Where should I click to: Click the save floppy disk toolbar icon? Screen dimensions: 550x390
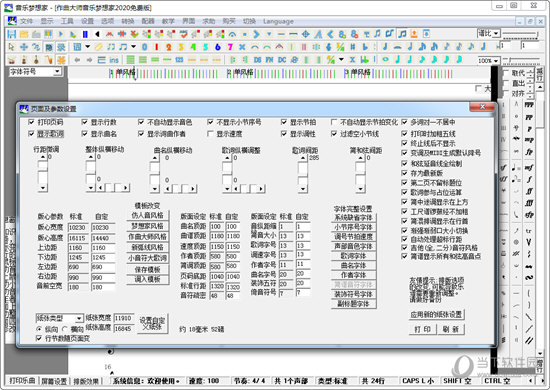(12, 34)
